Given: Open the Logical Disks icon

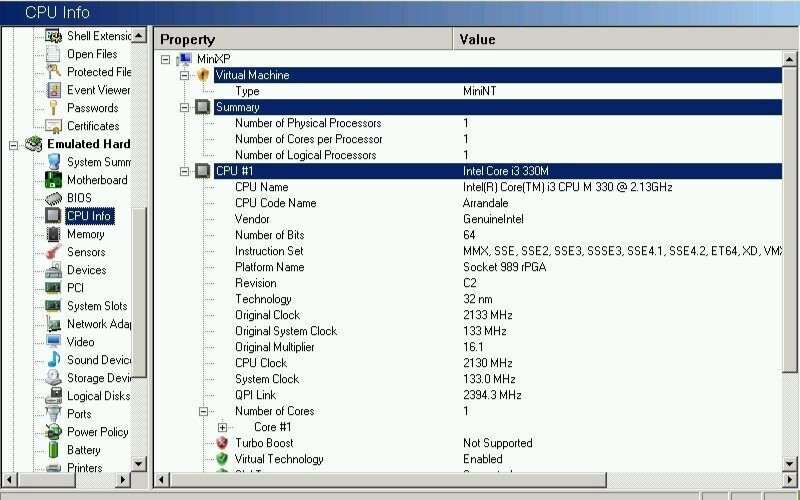Looking at the screenshot, I should tap(53, 395).
